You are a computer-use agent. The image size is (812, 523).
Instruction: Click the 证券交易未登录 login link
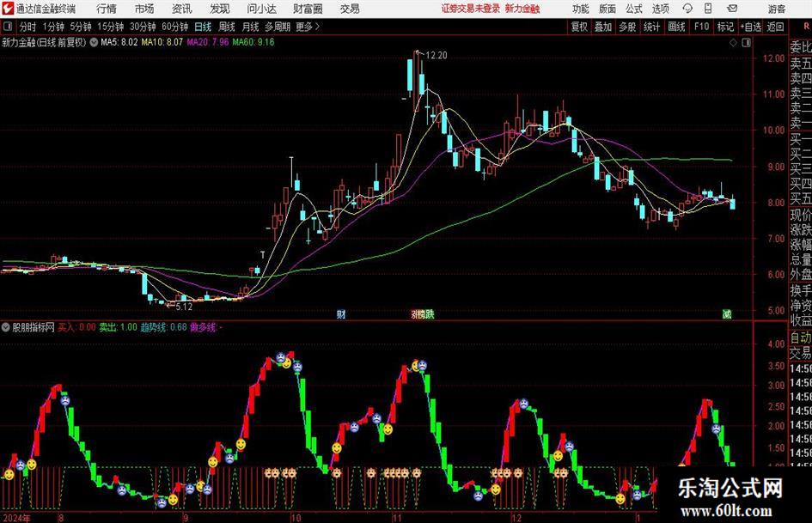[x=471, y=9]
